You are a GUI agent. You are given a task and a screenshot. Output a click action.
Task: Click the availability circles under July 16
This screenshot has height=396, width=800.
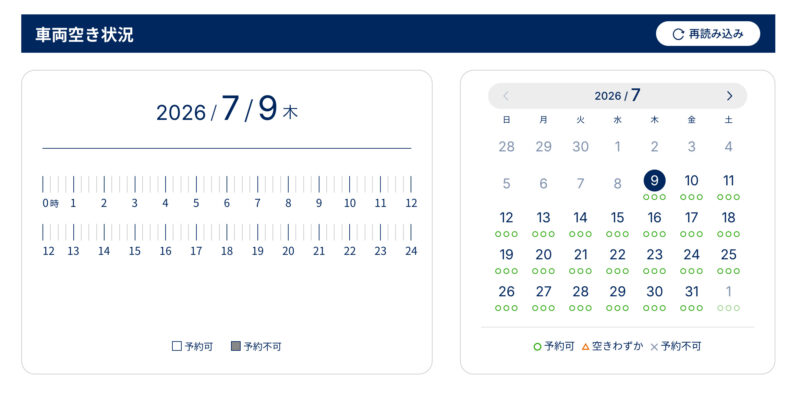pyautogui.click(x=655, y=234)
